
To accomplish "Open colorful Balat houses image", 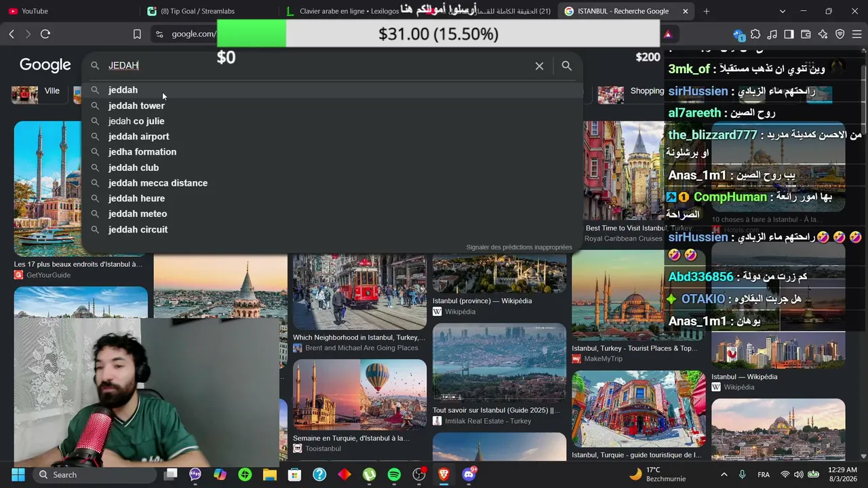I will [x=638, y=409].
